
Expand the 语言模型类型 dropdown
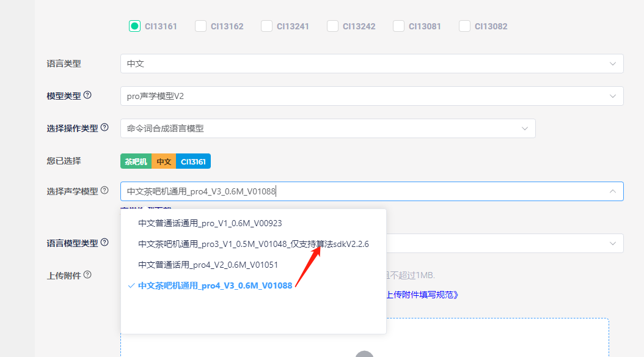pos(504,243)
